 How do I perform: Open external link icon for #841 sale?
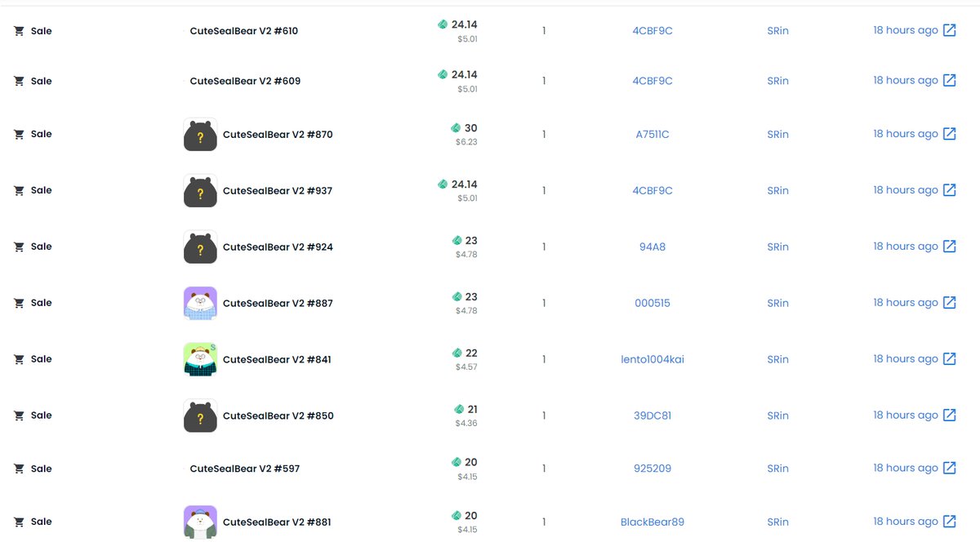[949, 359]
